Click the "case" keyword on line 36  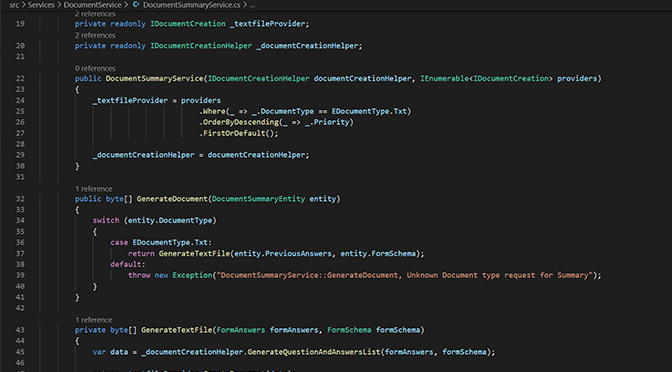pyautogui.click(x=119, y=243)
